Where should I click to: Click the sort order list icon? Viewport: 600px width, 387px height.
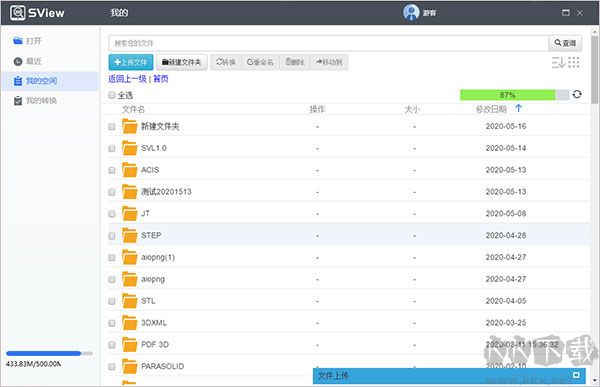click(558, 62)
